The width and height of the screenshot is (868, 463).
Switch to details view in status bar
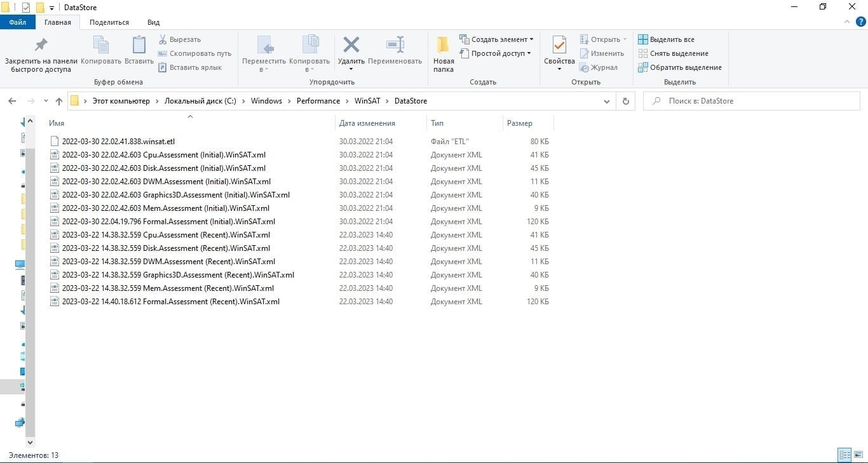point(844,455)
